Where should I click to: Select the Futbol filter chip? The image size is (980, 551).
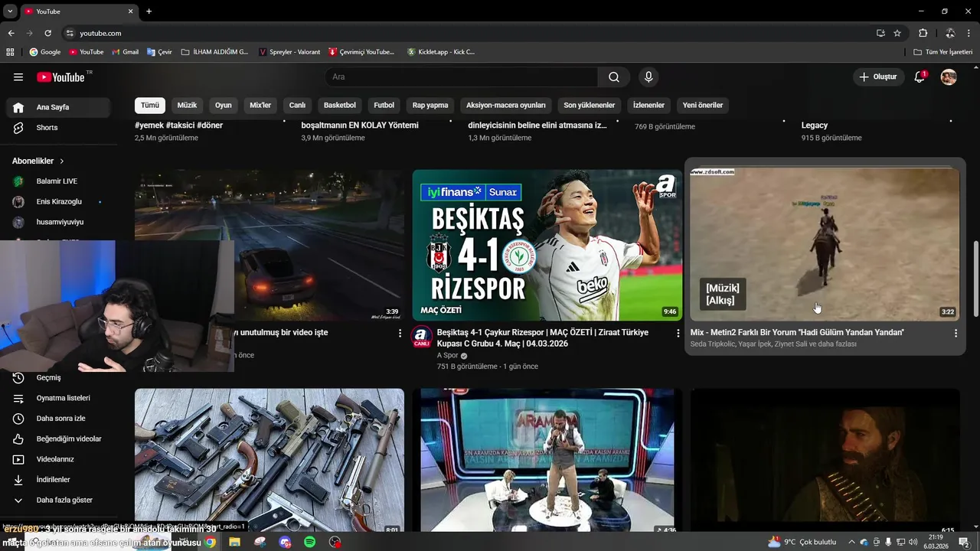point(384,105)
